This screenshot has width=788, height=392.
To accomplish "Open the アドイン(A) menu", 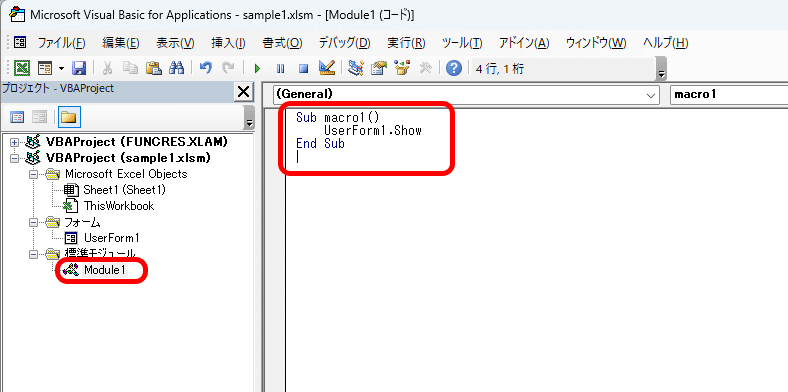I will (x=524, y=43).
